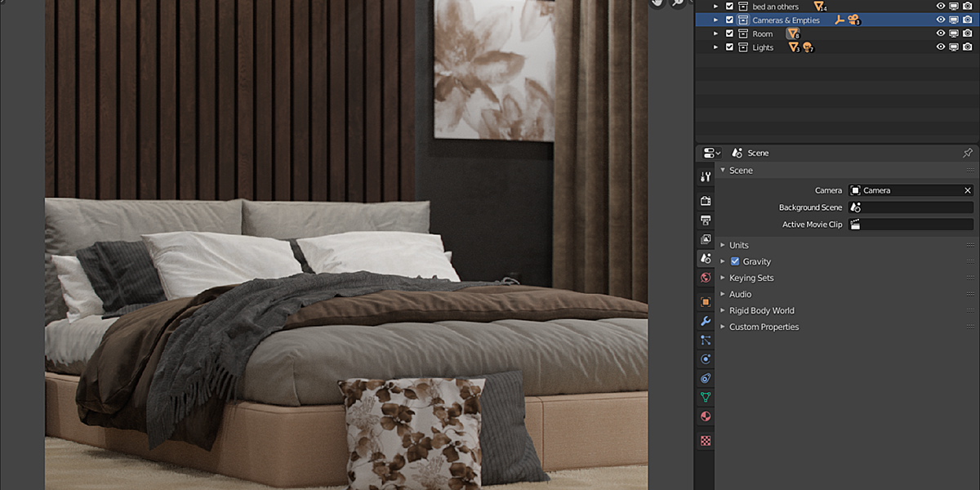Screen dimensions: 980x490
Task: Open the Camera object field
Action: pyautogui.click(x=911, y=190)
